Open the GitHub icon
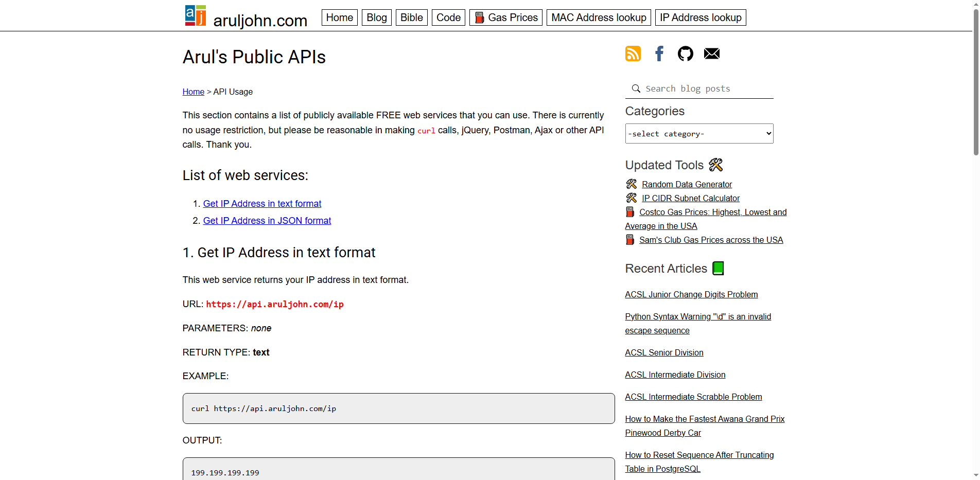The width and height of the screenshot is (980, 480). pyautogui.click(x=685, y=53)
